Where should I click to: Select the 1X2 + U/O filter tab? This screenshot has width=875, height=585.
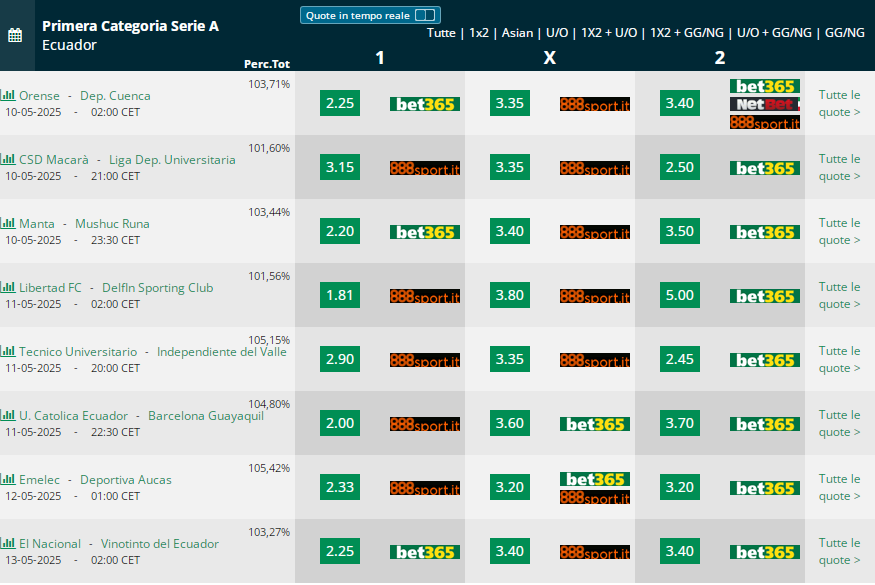click(x=609, y=33)
